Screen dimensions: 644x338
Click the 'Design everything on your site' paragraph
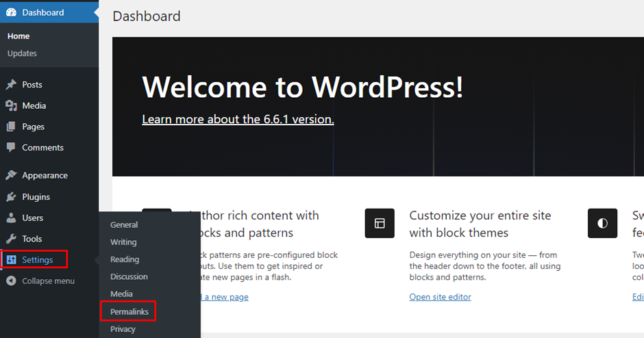pyautogui.click(x=485, y=265)
